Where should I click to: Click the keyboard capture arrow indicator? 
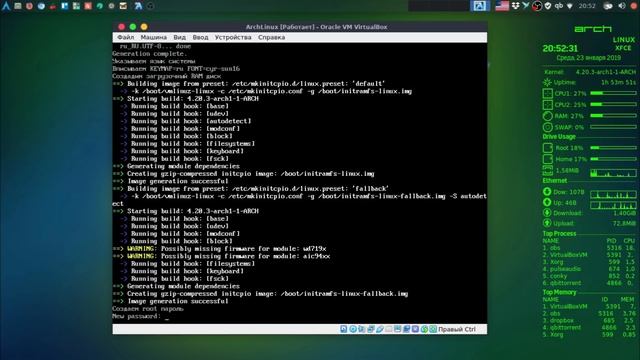click(433, 329)
